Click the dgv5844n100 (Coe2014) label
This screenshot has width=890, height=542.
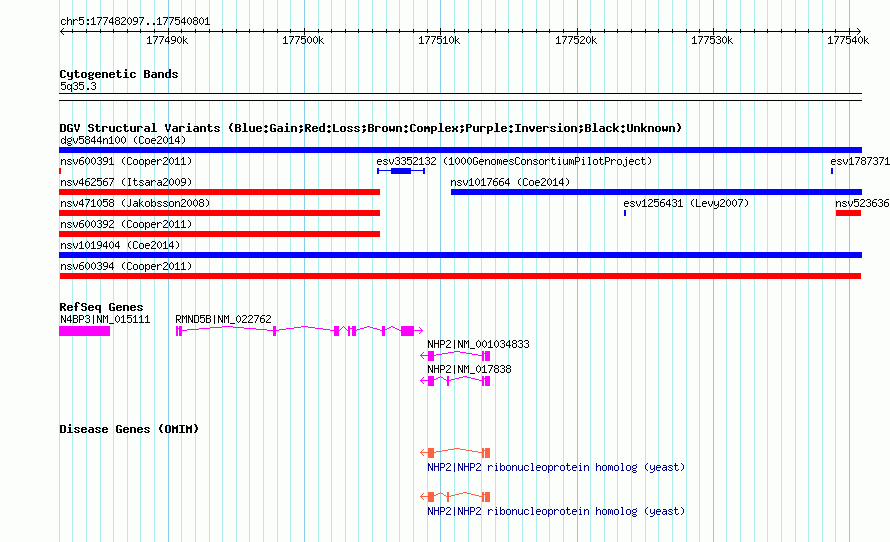pyautogui.click(x=123, y=140)
